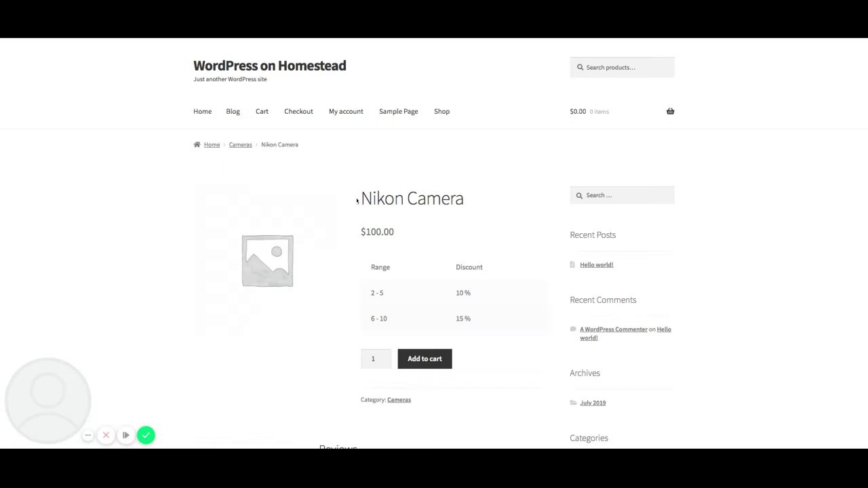Click the Add to cart button
Screen dimensions: 868x488
pyautogui.click(x=425, y=359)
